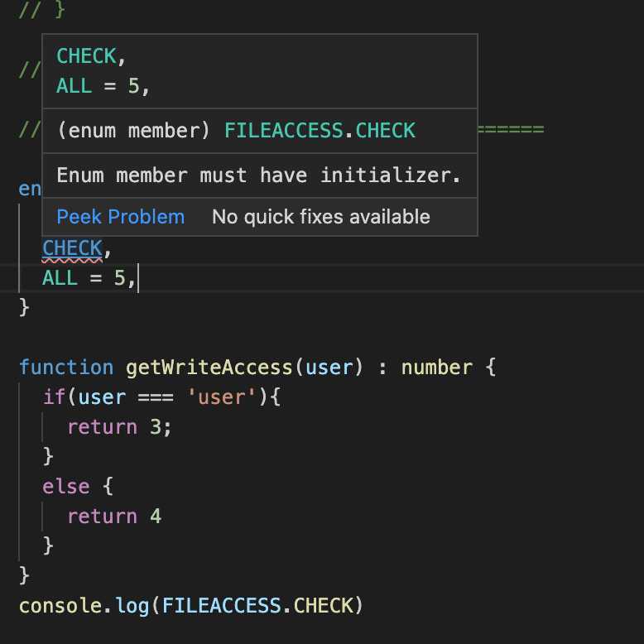Click the else keyword
This screenshot has width=644, height=644.
coord(66,487)
